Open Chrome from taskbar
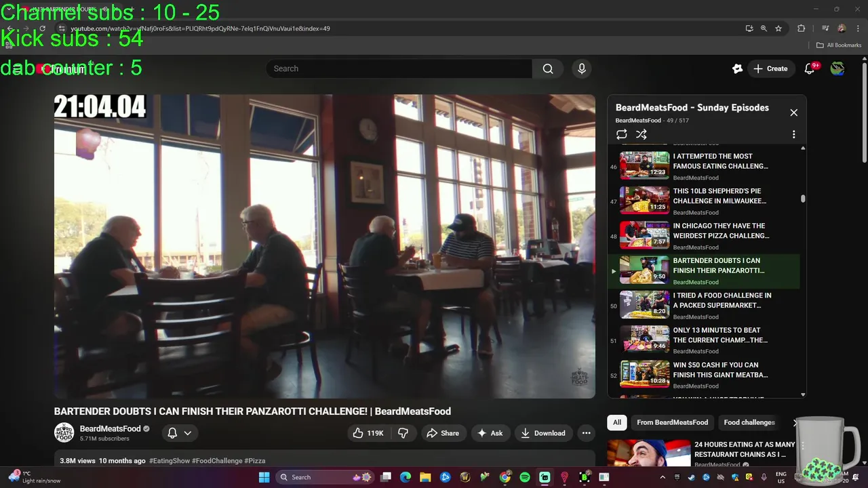Image resolution: width=868 pixels, height=488 pixels. 505,477
